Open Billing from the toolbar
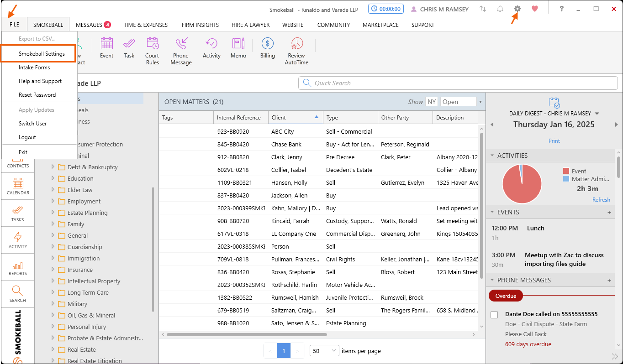The width and height of the screenshot is (623, 364). [x=267, y=48]
